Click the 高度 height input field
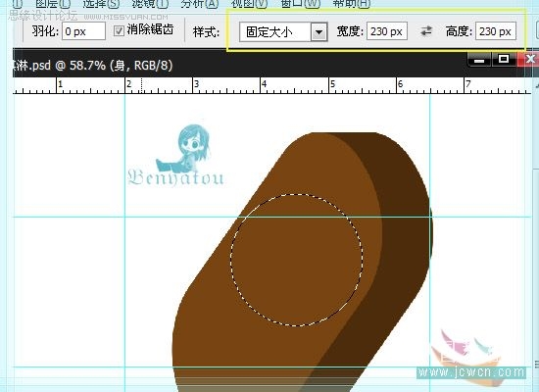The height and width of the screenshot is (392, 539). pos(495,31)
